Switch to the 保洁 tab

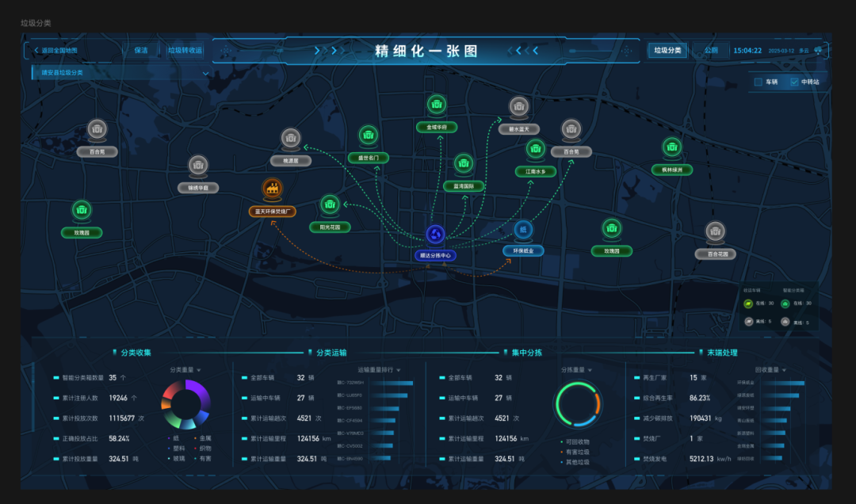coord(140,51)
